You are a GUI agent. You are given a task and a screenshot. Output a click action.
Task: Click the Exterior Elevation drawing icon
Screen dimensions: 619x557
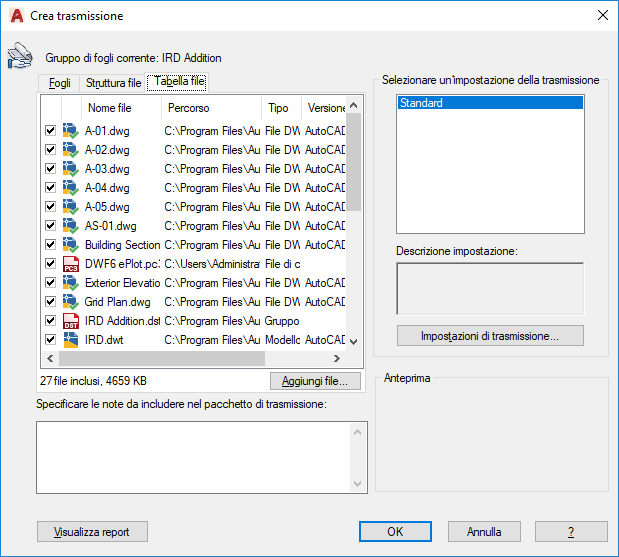tap(71, 283)
